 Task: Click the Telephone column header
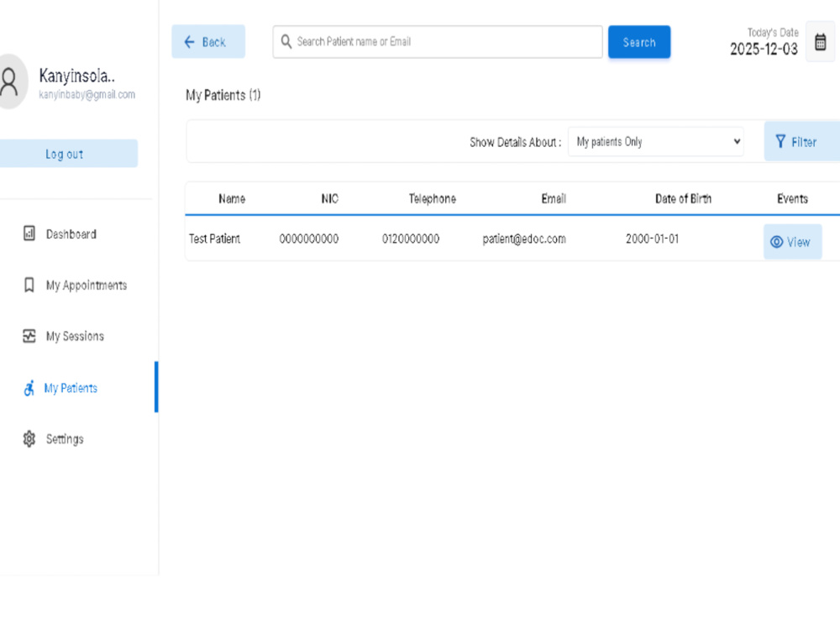433,199
